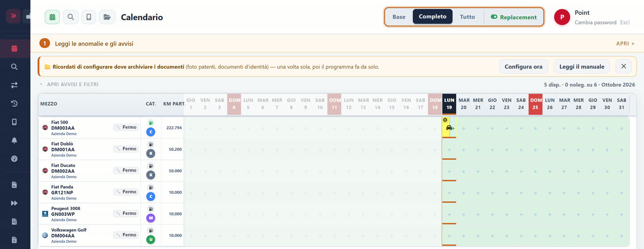
Task: Click the Configura ora button
Action: coord(523,66)
